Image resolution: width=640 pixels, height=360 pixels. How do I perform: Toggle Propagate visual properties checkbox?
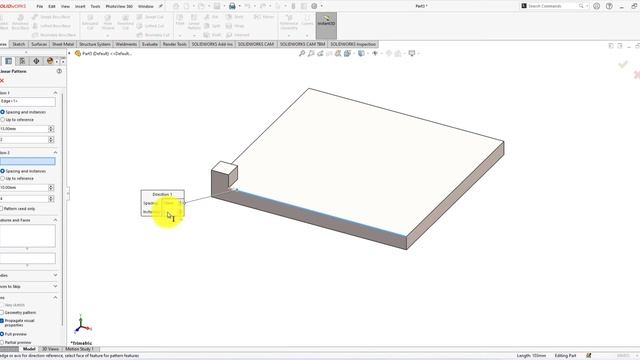2,321
